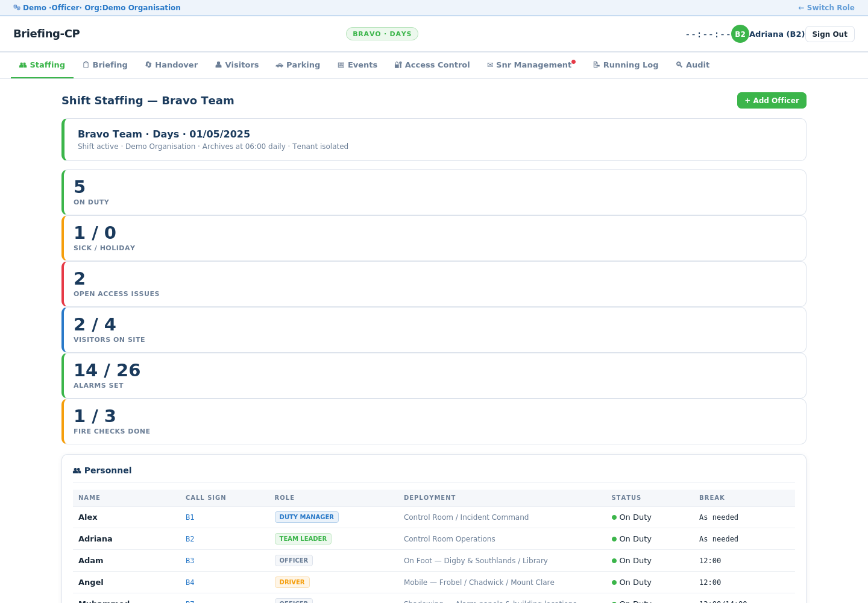The height and width of the screenshot is (603, 868).
Task: Click call sign "B3" in Adam's row
Action: (190, 561)
